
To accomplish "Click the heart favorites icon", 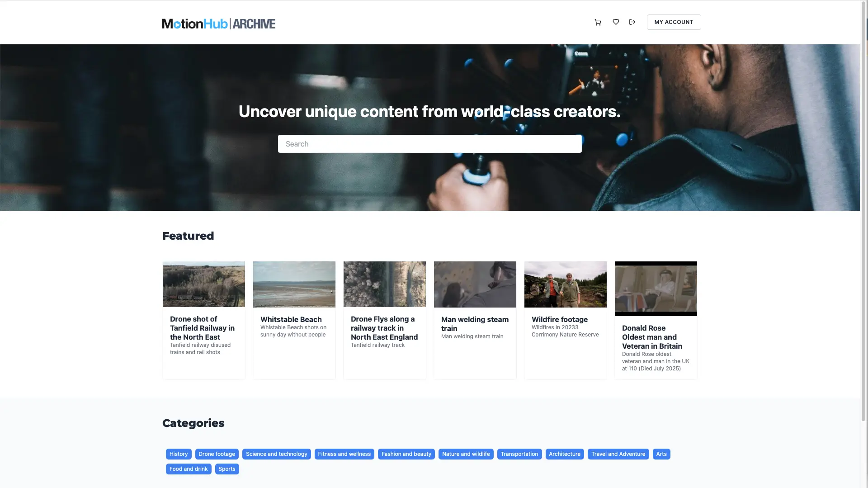I will 616,22.
